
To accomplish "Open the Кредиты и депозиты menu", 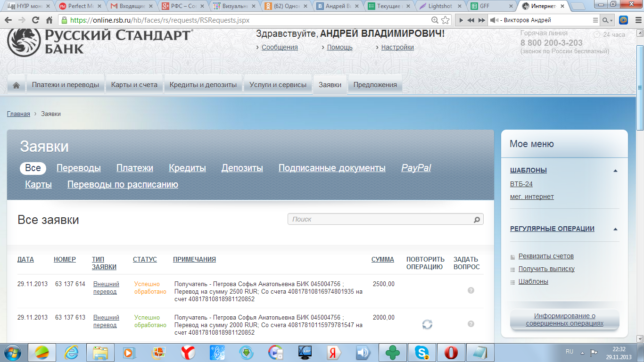I will (x=203, y=85).
